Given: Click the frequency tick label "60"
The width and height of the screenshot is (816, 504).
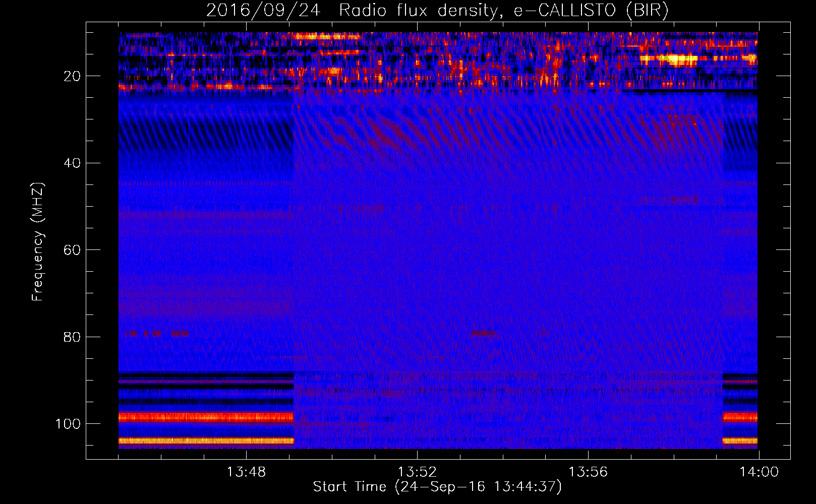Looking at the screenshot, I should 72,250.
